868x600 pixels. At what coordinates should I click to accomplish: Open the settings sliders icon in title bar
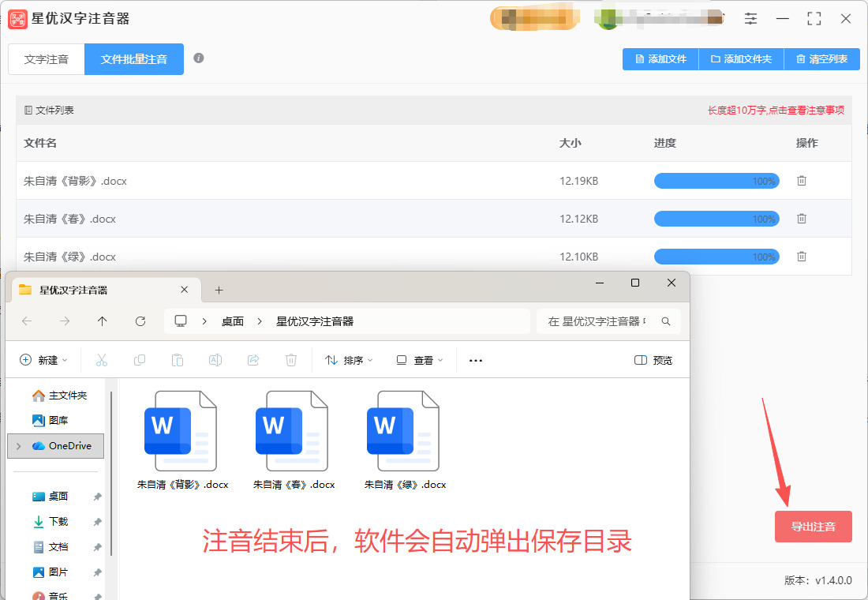[750, 19]
